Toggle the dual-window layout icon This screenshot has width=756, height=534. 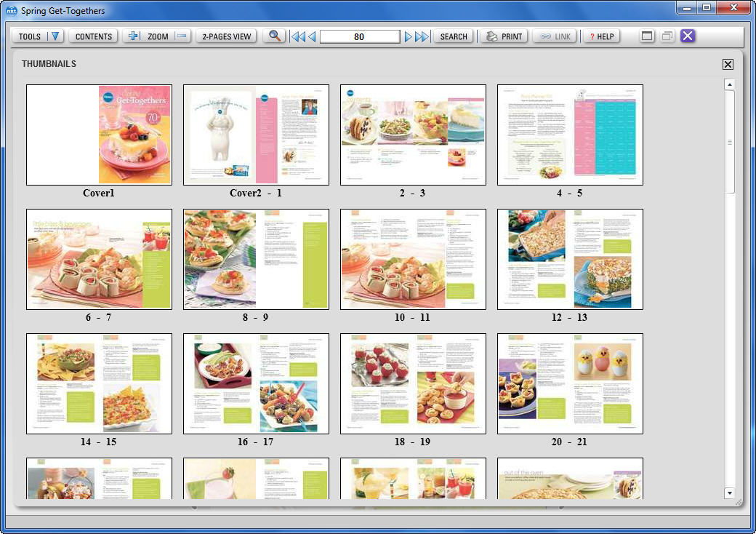click(666, 35)
